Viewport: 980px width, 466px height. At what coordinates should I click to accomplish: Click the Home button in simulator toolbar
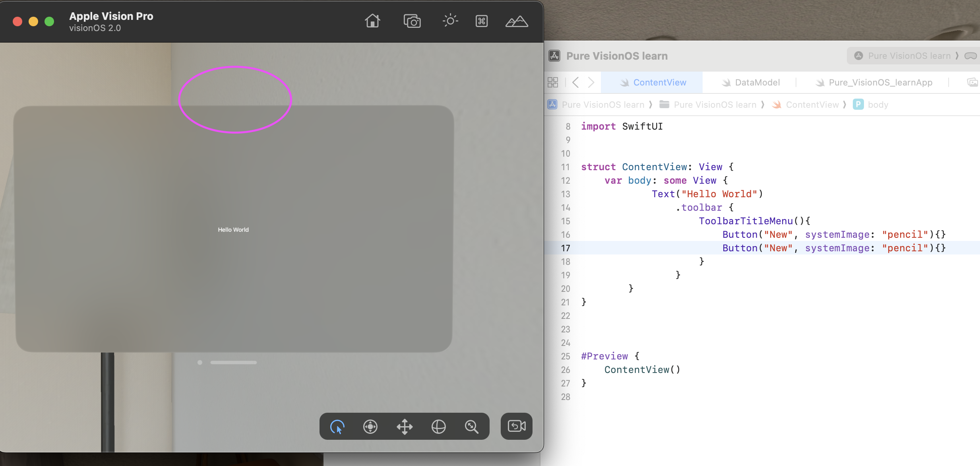(372, 21)
